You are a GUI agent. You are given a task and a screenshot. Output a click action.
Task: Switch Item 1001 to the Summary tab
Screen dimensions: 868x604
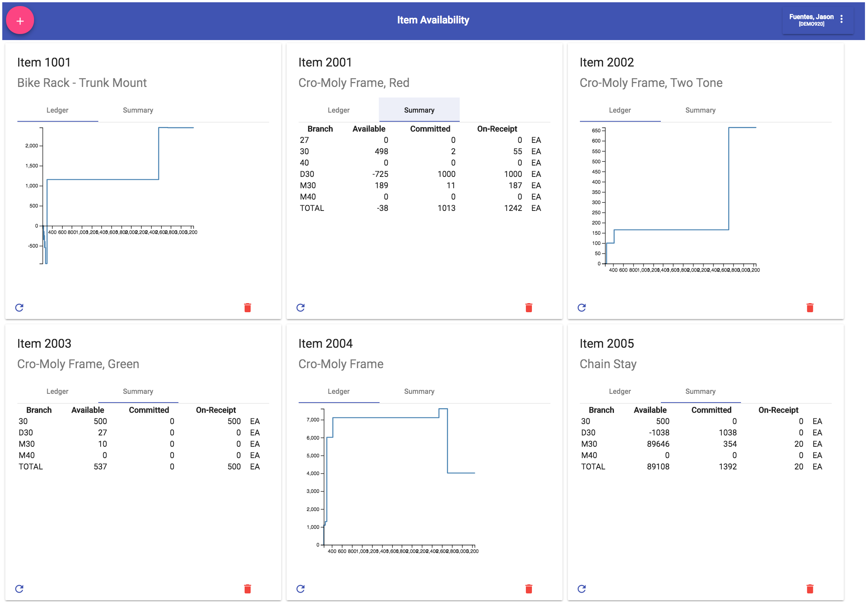(138, 110)
